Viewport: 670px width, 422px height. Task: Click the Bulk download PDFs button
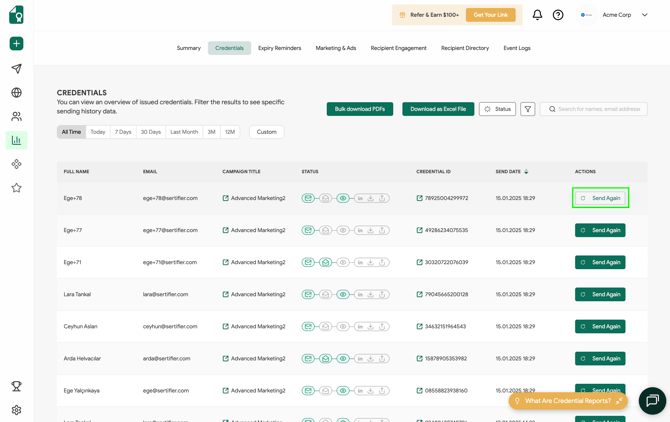pos(360,109)
